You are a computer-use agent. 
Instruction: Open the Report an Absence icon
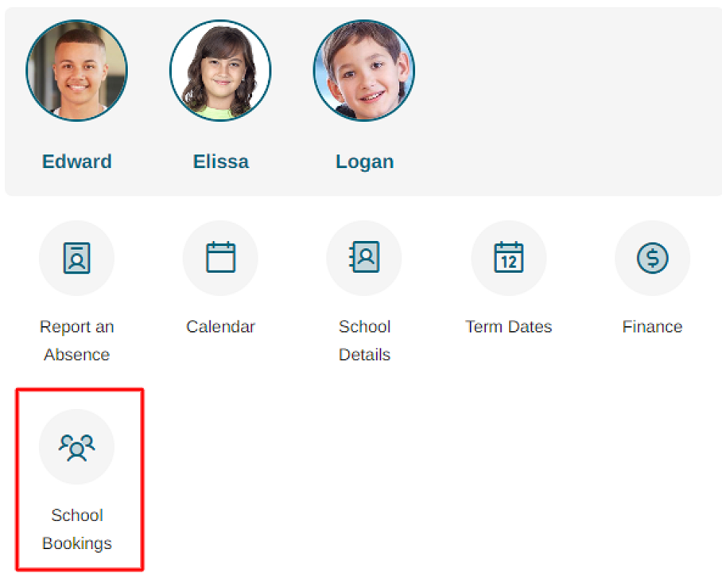point(77,258)
